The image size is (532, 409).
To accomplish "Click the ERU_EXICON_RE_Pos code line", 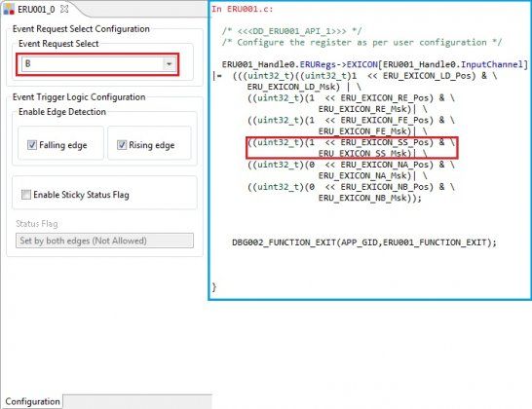I will coord(351,98).
